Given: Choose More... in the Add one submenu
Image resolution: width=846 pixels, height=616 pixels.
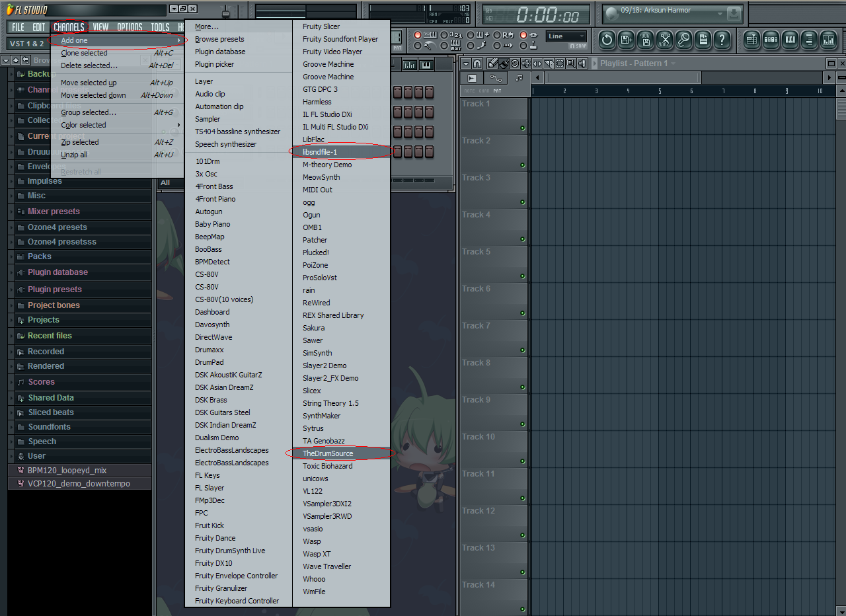Looking at the screenshot, I should [x=207, y=26].
